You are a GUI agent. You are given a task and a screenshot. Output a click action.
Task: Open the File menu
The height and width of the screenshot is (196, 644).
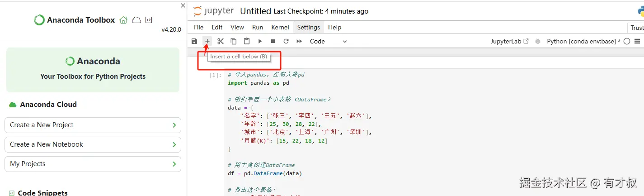[x=198, y=27]
